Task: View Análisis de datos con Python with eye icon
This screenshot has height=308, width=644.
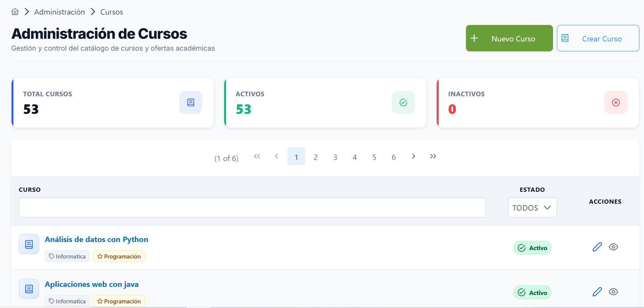Action: (x=613, y=247)
